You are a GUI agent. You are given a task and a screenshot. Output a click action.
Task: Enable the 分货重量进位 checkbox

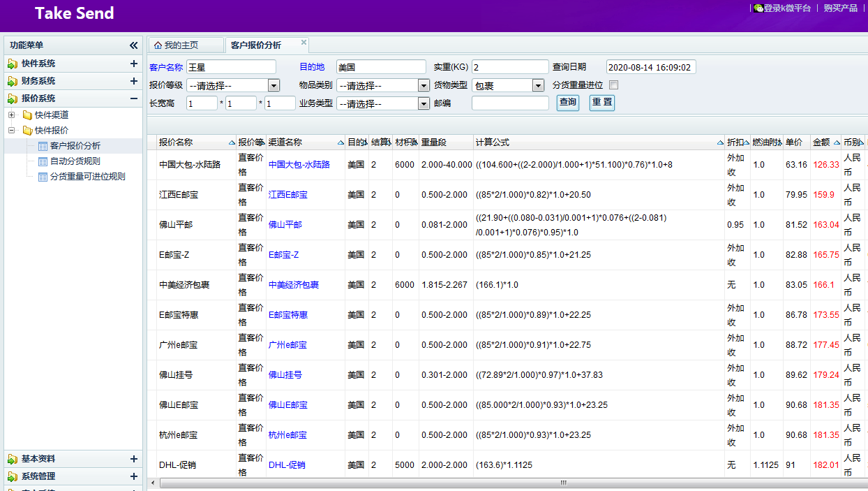pos(614,85)
